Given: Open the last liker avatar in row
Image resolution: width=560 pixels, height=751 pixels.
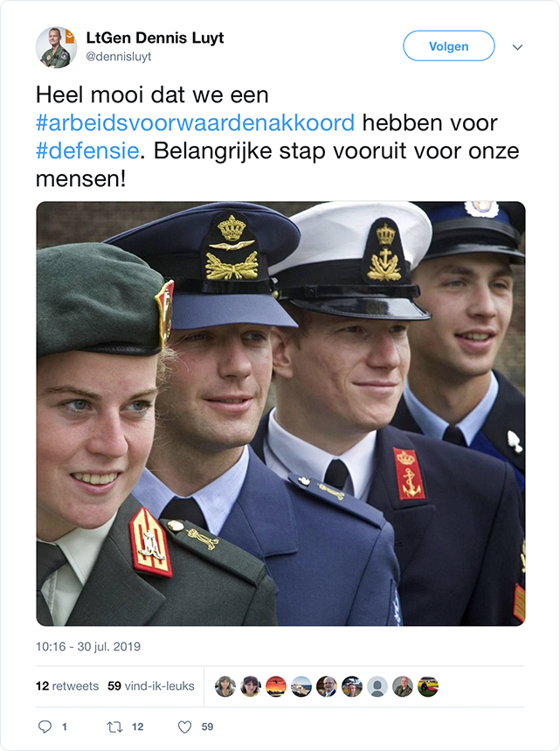Looking at the screenshot, I should tap(428, 686).
